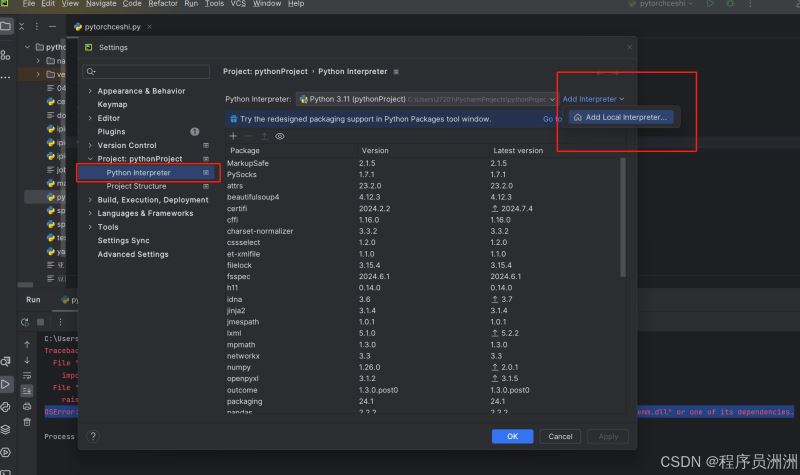Click the scroll down arrow in Run panel

(27, 360)
